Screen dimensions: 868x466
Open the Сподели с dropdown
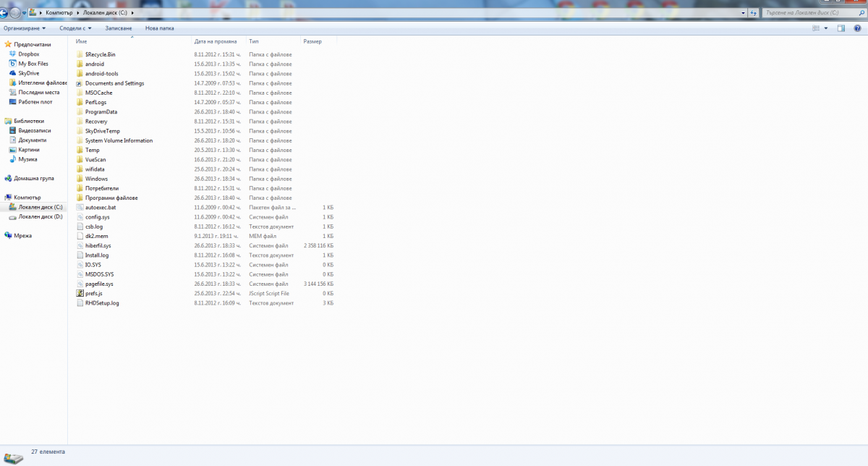coord(75,28)
